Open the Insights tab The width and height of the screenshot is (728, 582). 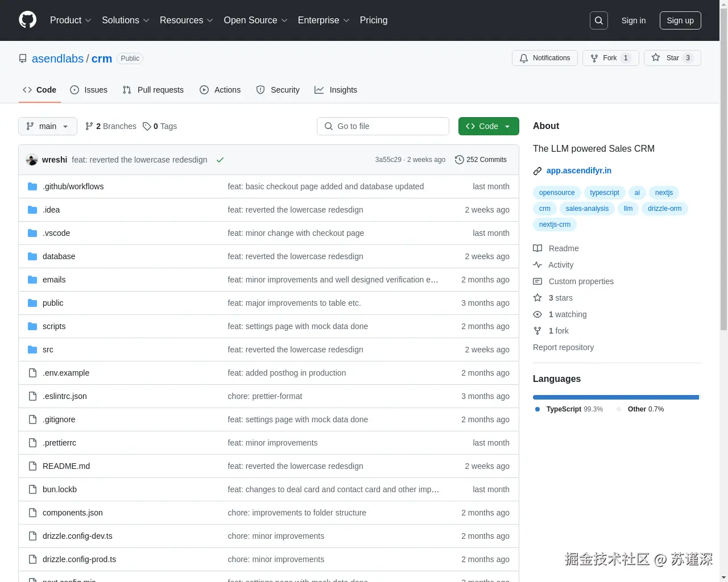tap(336, 90)
